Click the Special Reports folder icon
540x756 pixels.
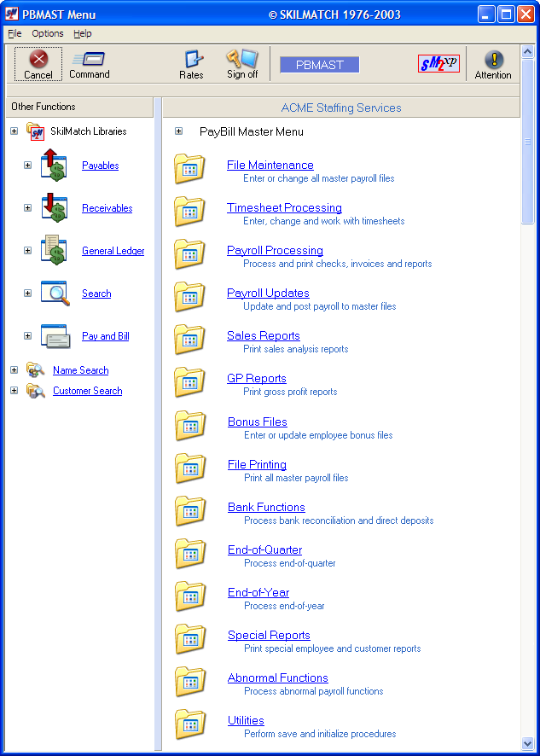pyautogui.click(x=190, y=639)
